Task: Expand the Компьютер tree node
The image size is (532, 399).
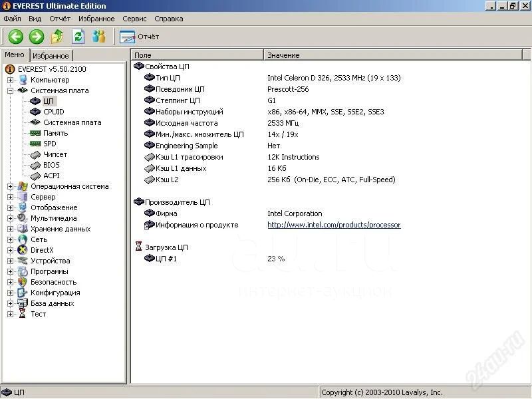Action: click(10, 80)
